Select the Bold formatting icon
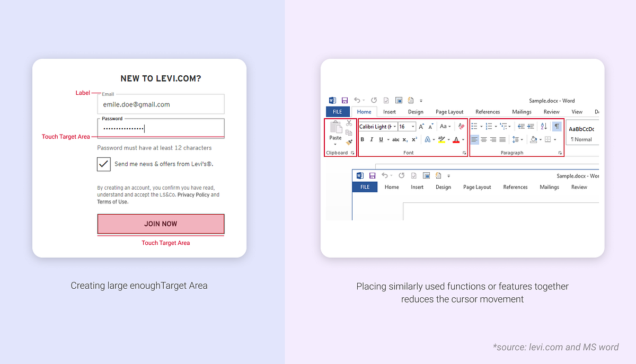This screenshot has height=364, width=636. pyautogui.click(x=363, y=139)
